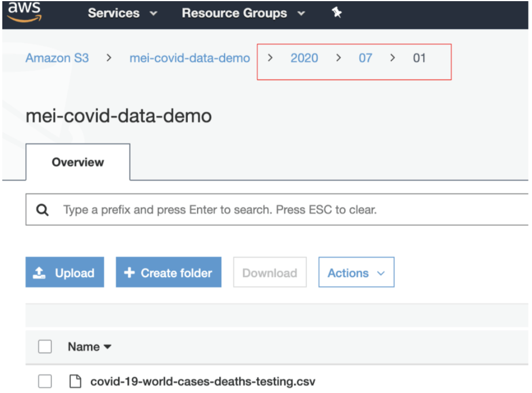The image size is (532, 393).
Task: Open the Services menu
Action: [123, 13]
